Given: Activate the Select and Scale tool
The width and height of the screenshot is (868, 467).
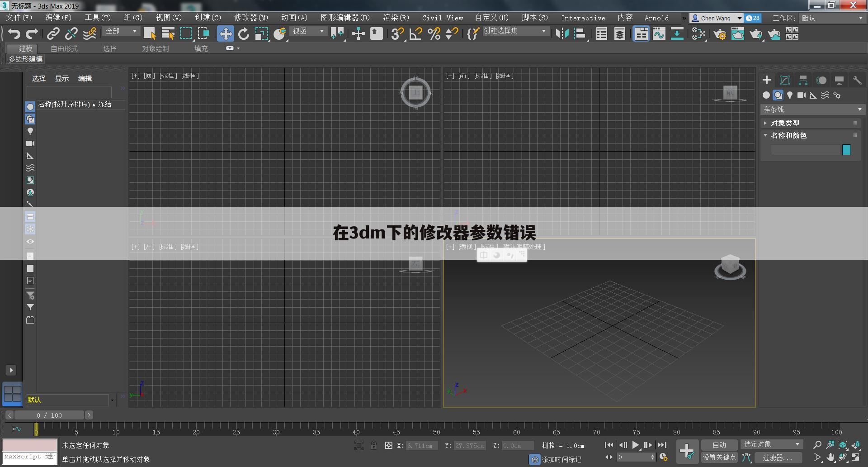Looking at the screenshot, I should click(x=261, y=33).
